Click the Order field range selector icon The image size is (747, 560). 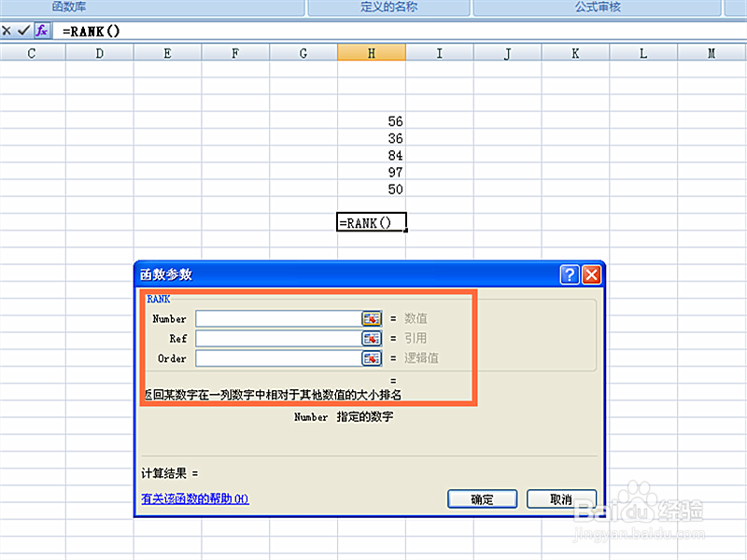[x=372, y=358]
